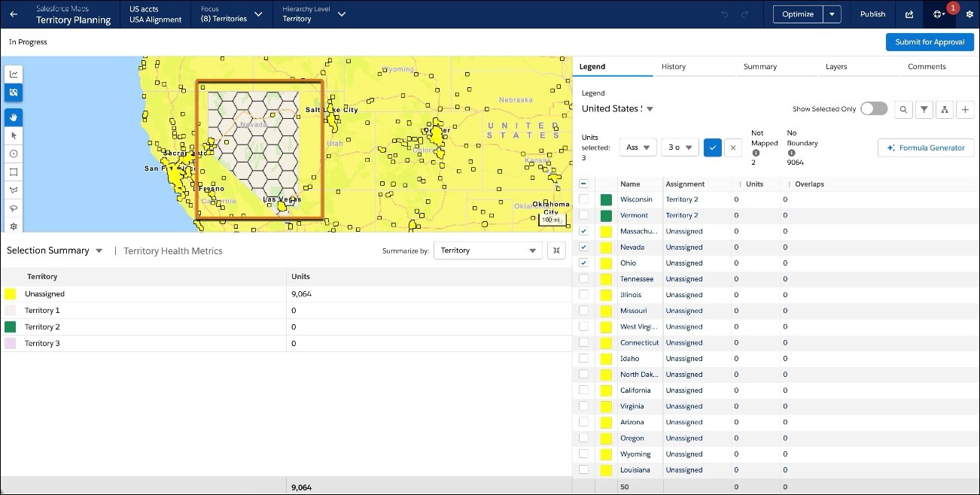Click the Submit for Approval button

tap(930, 42)
